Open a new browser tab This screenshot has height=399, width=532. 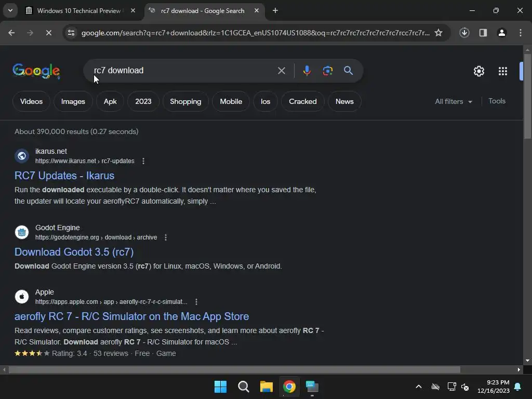pyautogui.click(x=275, y=10)
